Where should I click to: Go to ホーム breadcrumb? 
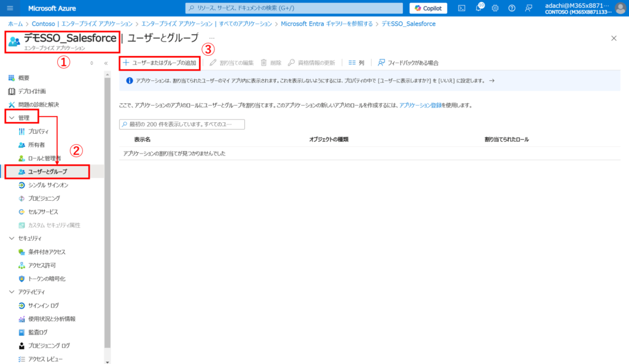[15, 24]
